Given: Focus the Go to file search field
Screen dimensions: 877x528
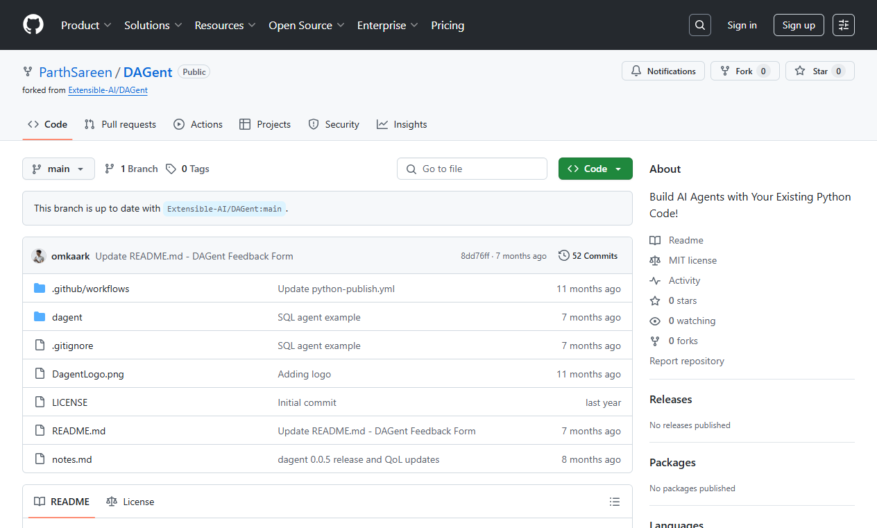Looking at the screenshot, I should 472,169.
